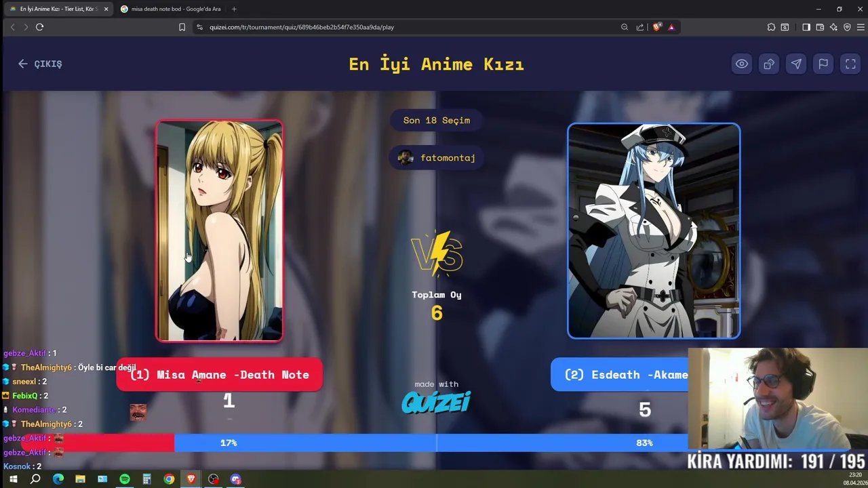Screen dimensions: 868x488
Task: Open Google Chrome from taskbar
Action: pos(169,479)
